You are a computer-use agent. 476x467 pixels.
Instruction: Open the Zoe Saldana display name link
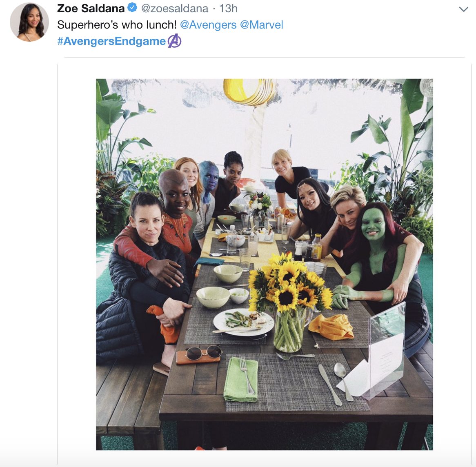(x=91, y=8)
